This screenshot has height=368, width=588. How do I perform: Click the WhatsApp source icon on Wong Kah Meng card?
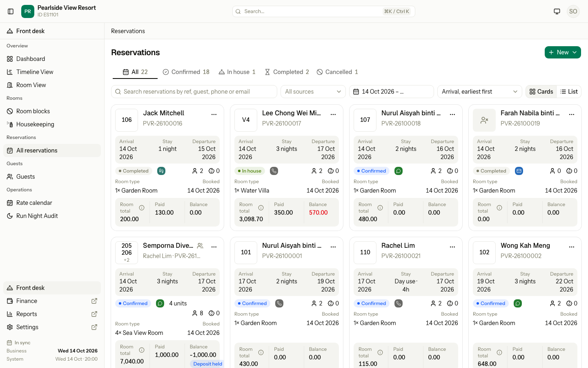pyautogui.click(x=518, y=303)
